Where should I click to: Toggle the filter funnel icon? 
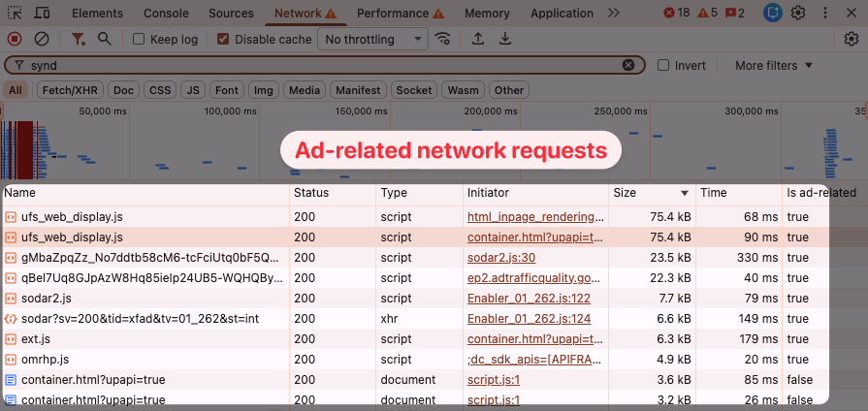pyautogui.click(x=78, y=39)
